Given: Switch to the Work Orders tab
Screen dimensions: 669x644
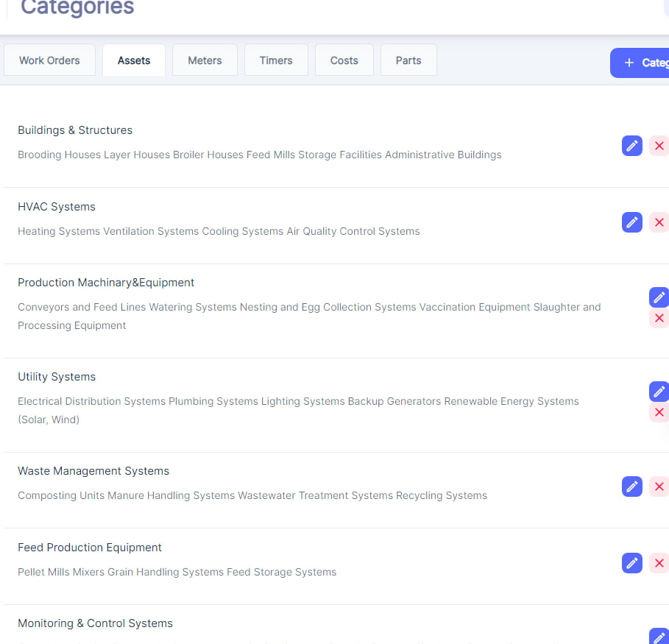Looking at the screenshot, I should click(x=49, y=60).
